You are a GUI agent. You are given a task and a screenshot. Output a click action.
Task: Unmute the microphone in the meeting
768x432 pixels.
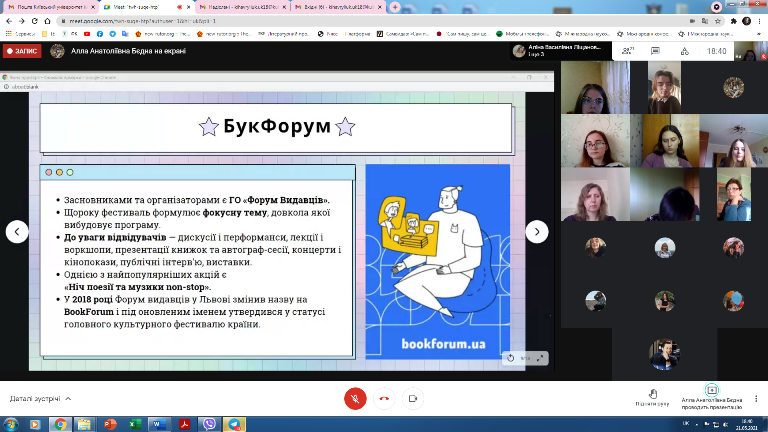pyautogui.click(x=355, y=399)
